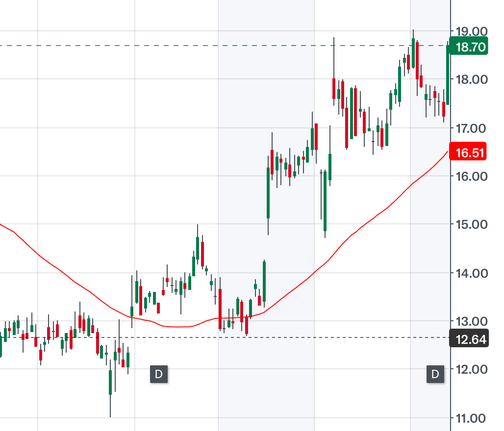The image size is (504, 431).
Task: Click the dividend 'D' marker below the 14.00 candles
Action: coord(159,374)
